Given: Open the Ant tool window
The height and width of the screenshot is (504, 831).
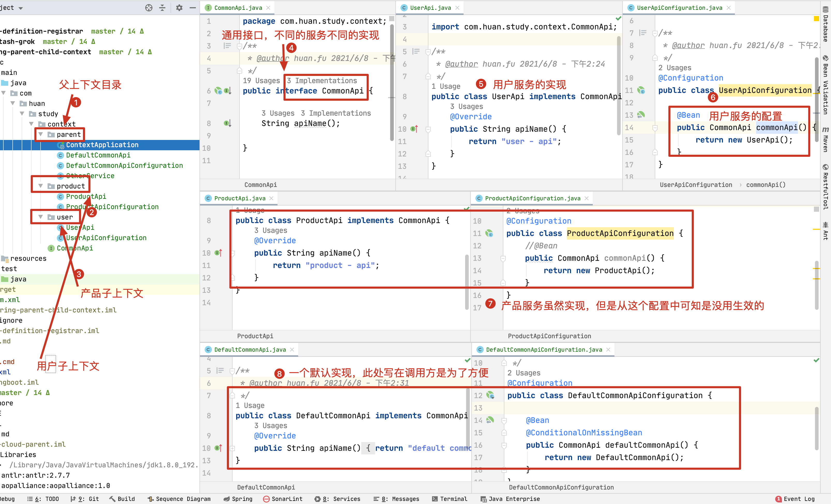Looking at the screenshot, I should (825, 231).
